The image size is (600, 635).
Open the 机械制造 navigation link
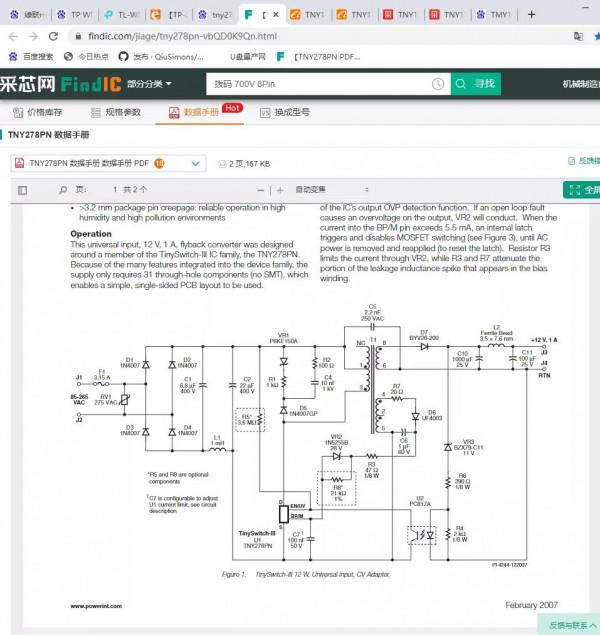pyautogui.click(x=581, y=84)
